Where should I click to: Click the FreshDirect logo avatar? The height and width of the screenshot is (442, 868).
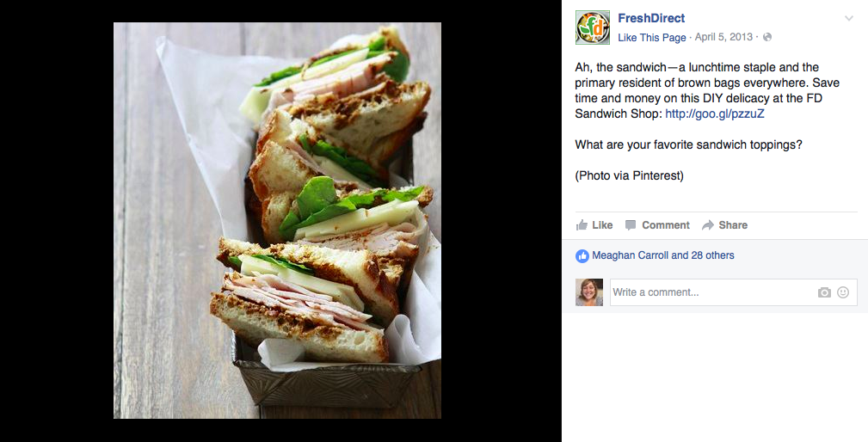coord(593,28)
